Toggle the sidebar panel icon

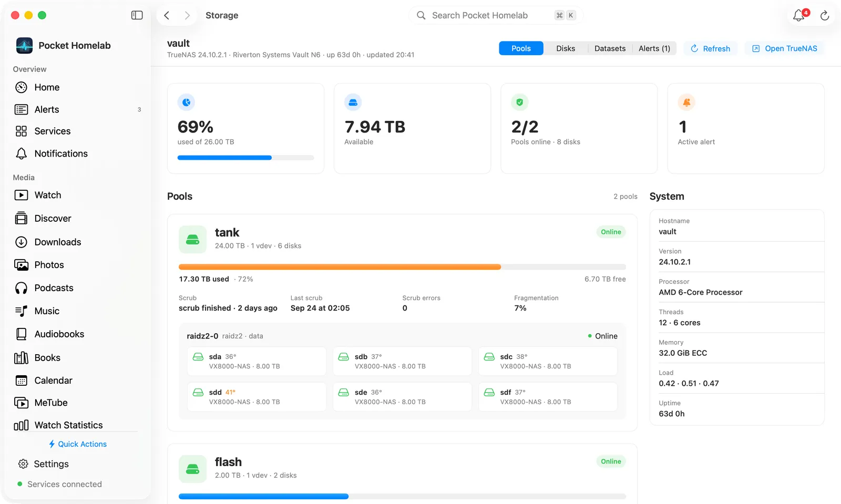pyautogui.click(x=137, y=15)
